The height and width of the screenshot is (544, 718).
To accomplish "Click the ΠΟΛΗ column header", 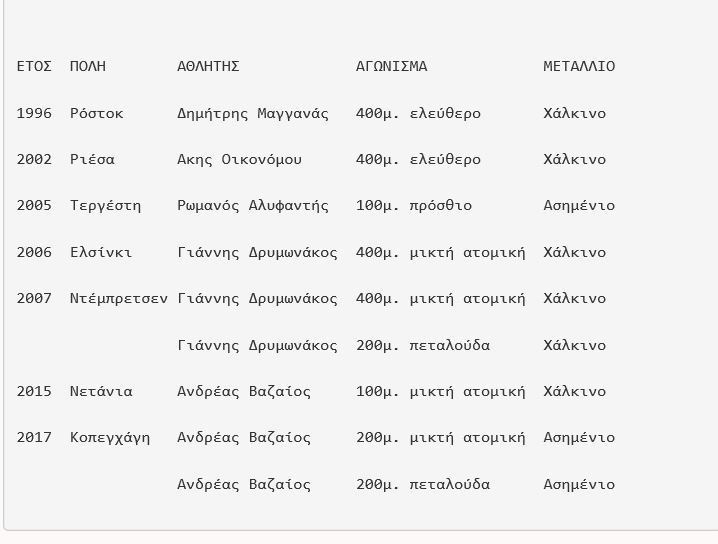I will click(88, 67).
